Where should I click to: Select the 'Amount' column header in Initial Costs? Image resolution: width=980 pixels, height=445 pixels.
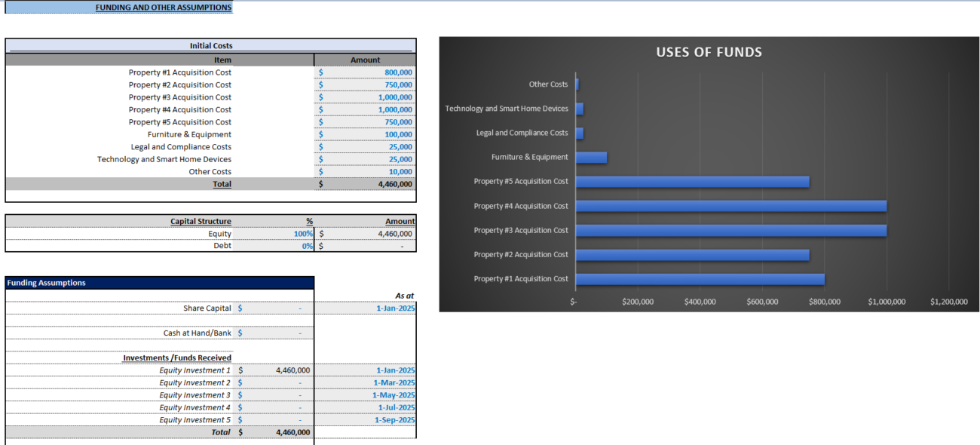tap(365, 60)
